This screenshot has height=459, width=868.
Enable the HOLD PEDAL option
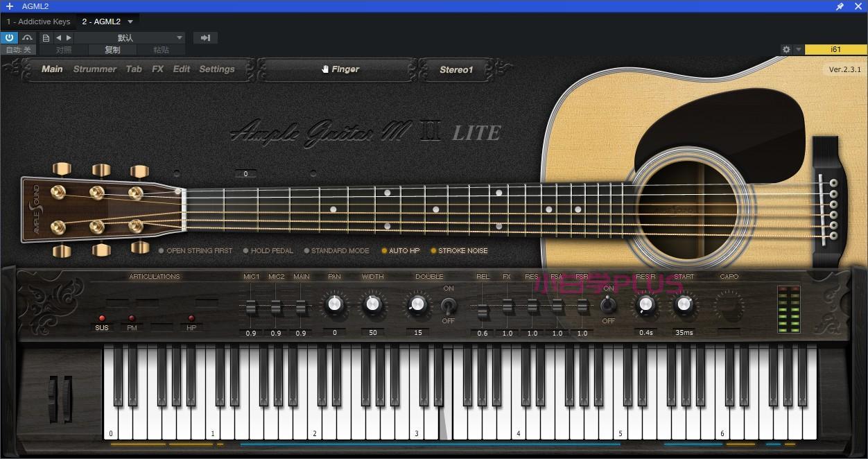[x=268, y=251]
